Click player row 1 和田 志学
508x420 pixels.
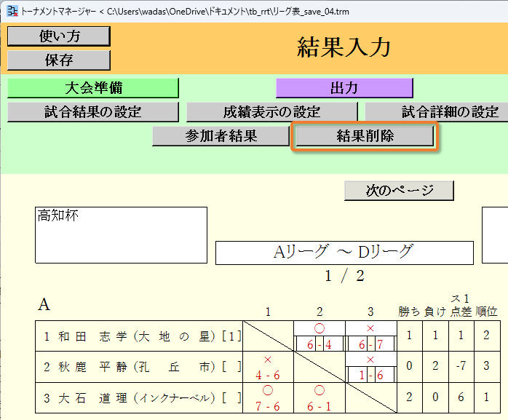(139, 336)
